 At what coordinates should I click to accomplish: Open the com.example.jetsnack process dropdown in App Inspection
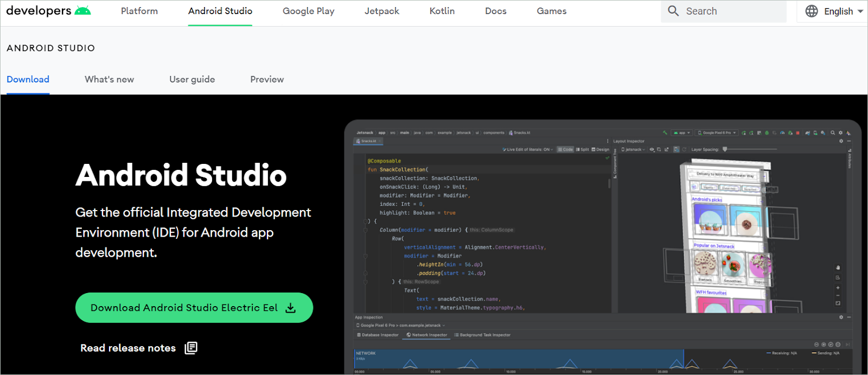click(401, 326)
